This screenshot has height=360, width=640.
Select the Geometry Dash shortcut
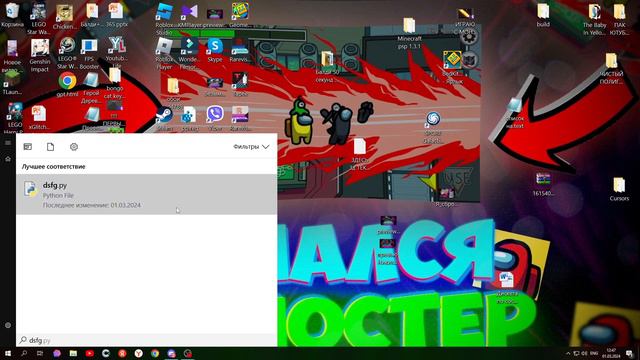240,16
